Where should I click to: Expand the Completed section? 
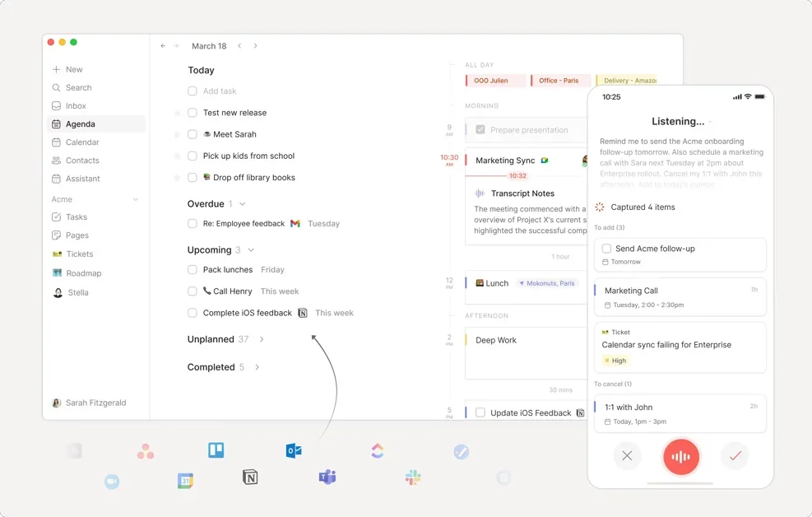pyautogui.click(x=258, y=367)
